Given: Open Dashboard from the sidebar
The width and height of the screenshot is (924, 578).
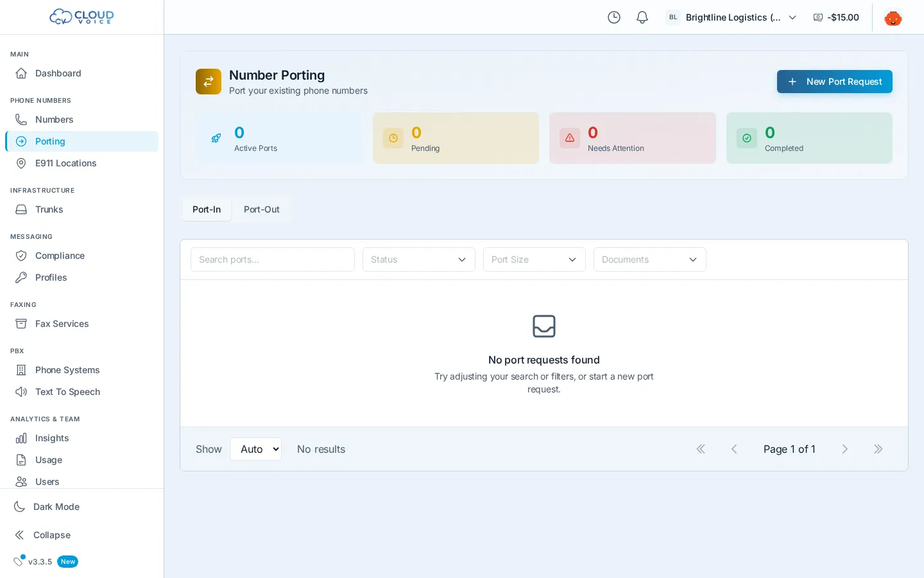Looking at the screenshot, I should [81, 73].
